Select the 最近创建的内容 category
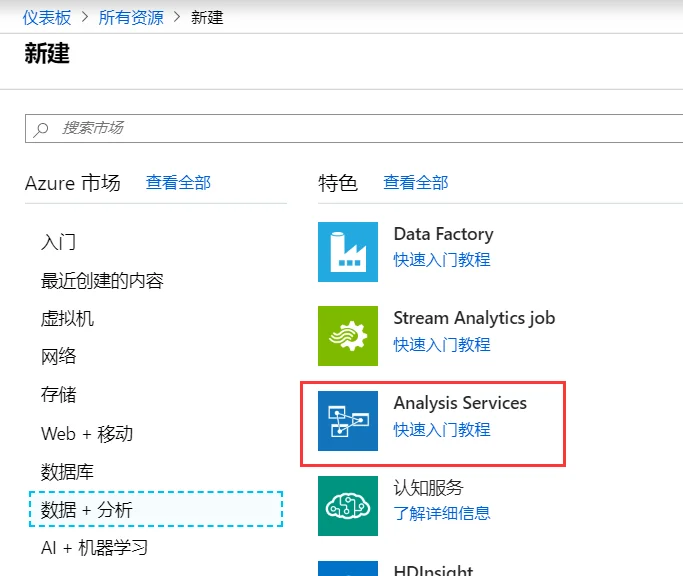 (102, 281)
